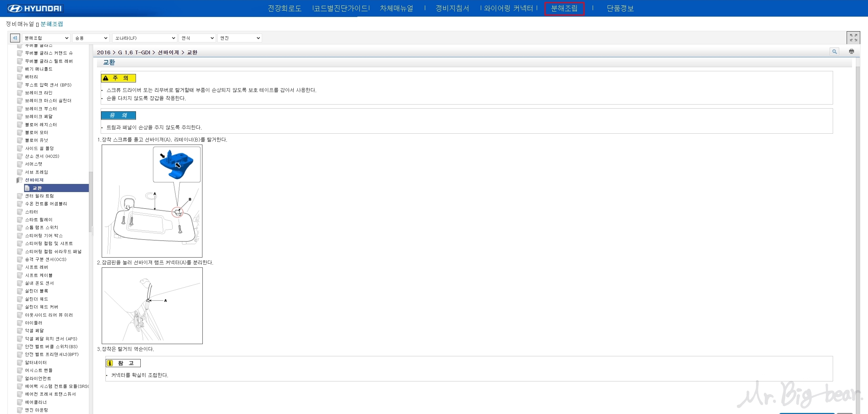Open the 엔진 dropdown
The height and width of the screenshot is (414, 868).
(x=240, y=38)
